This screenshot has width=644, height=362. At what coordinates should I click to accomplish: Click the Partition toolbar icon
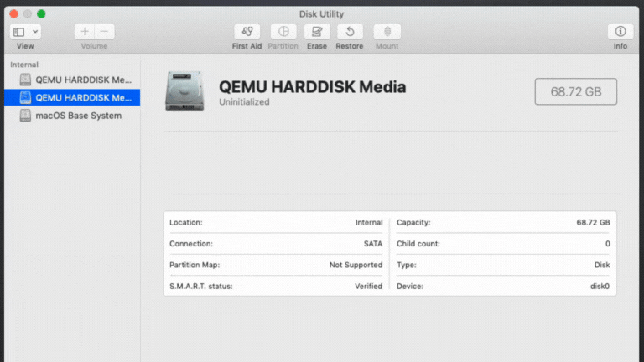point(283,32)
